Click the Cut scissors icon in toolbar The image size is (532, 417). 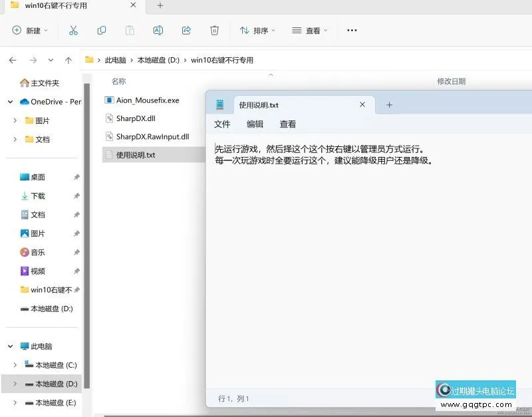point(73,31)
